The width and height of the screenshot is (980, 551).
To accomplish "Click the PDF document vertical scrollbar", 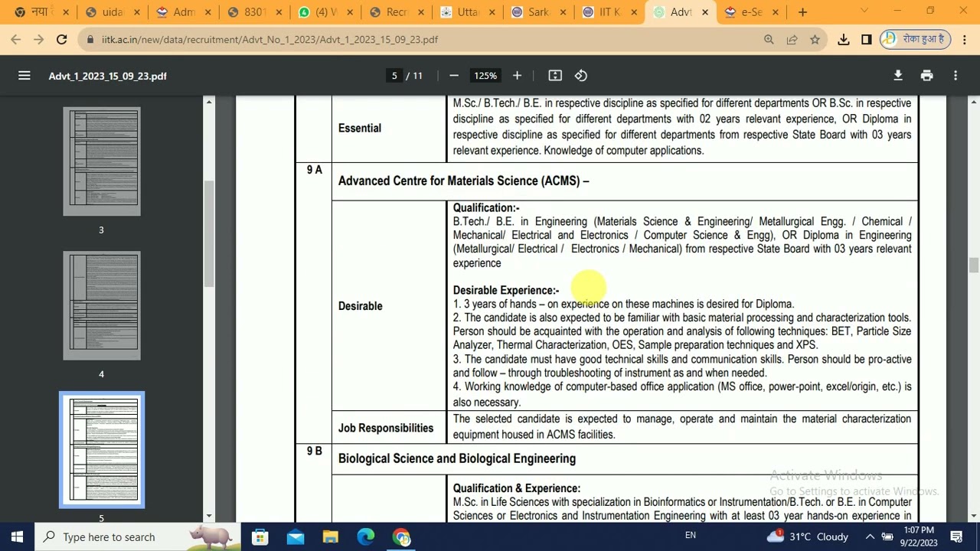I will [974, 264].
